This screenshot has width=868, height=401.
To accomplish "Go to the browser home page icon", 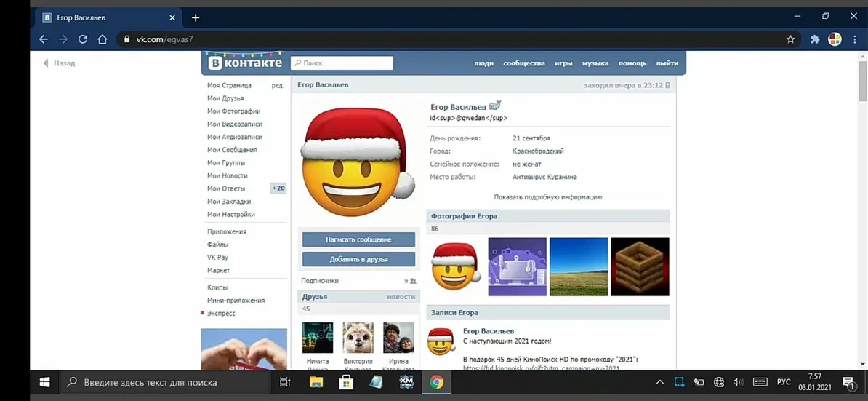I will coord(103,39).
